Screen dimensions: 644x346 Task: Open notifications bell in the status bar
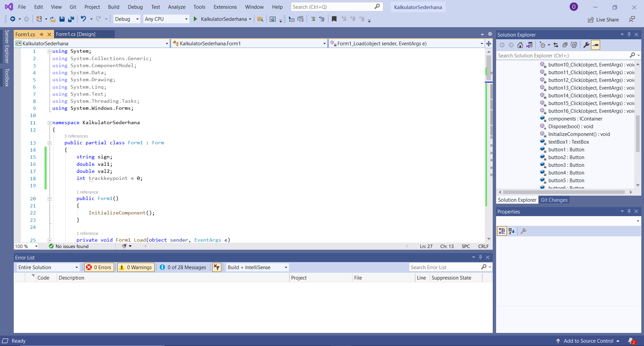pos(631,341)
